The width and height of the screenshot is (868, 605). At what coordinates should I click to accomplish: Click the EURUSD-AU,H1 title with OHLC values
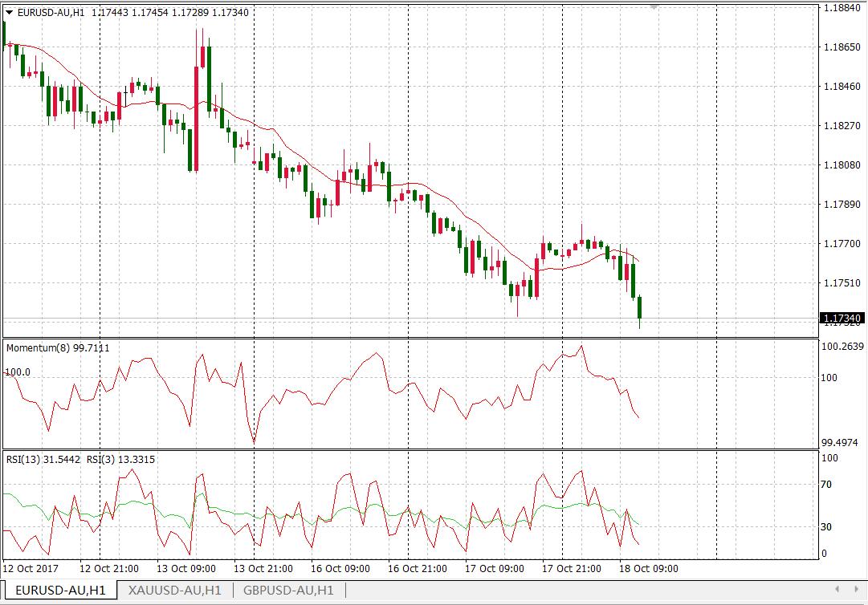point(132,12)
